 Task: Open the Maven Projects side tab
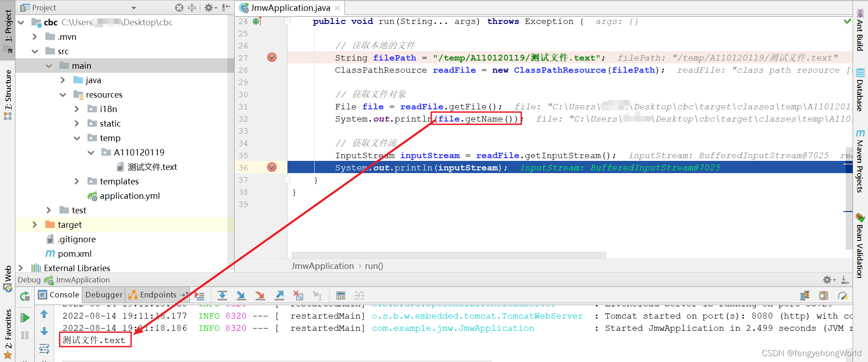(x=860, y=161)
